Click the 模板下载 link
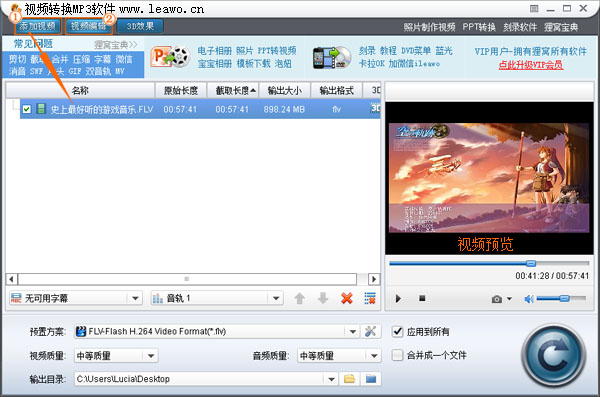This screenshot has width=600, height=397. [253, 64]
